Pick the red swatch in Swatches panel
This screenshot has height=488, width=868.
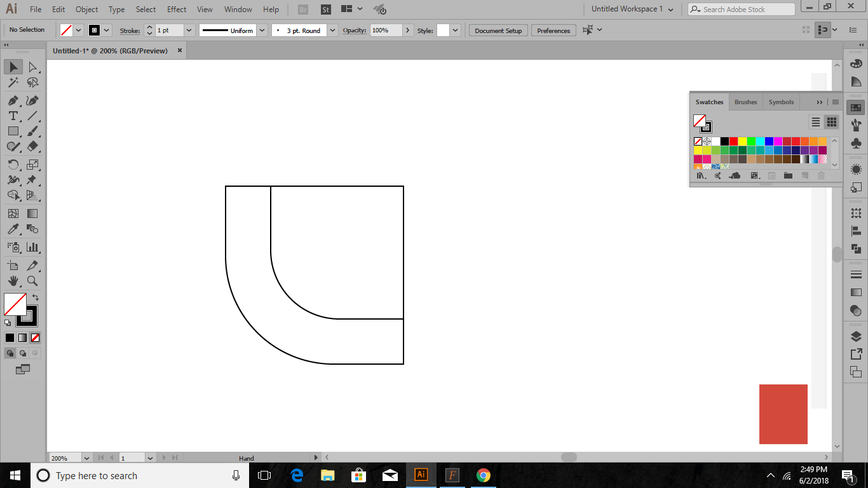coord(733,141)
